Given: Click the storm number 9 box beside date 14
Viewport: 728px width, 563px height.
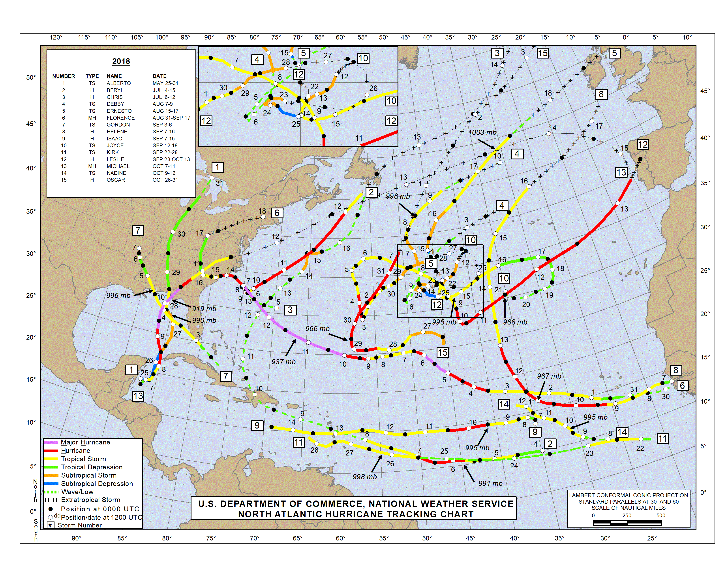Looking at the screenshot, I should click(x=257, y=425).
